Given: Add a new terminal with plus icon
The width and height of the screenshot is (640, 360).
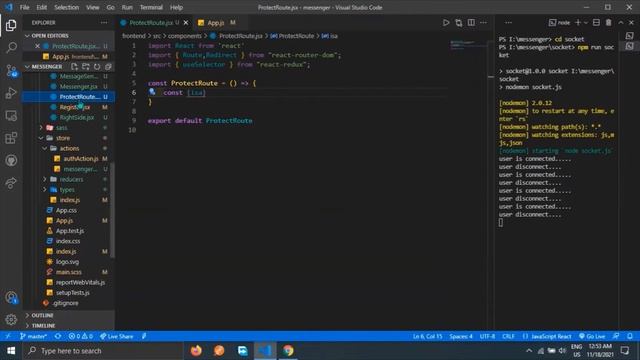Looking at the screenshot, I should tap(578, 22).
